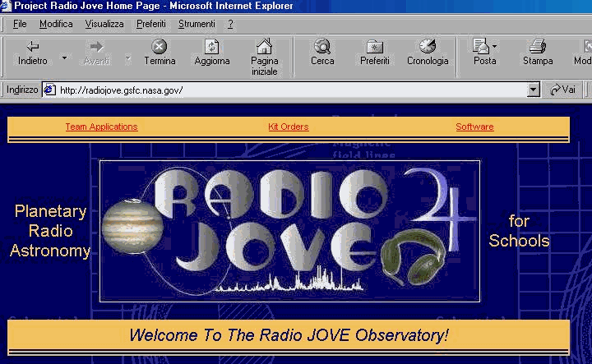Open the Cerca search icon
The image size is (592, 364).
(x=322, y=47)
